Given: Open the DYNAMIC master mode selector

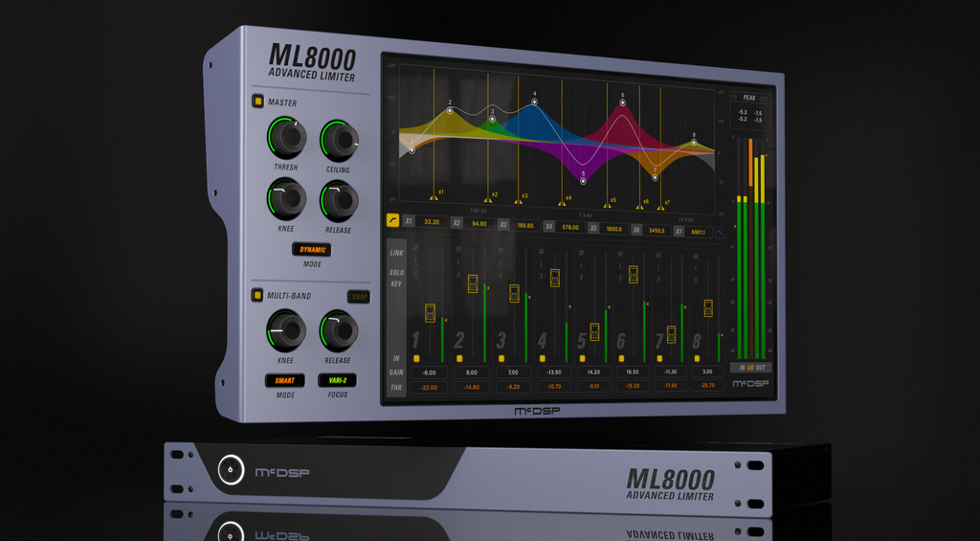Looking at the screenshot, I should (x=312, y=250).
